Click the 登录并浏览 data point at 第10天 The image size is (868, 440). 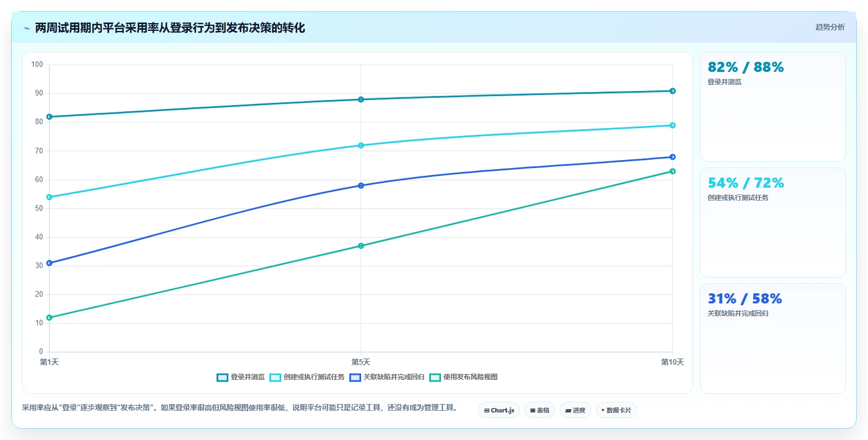click(x=672, y=91)
